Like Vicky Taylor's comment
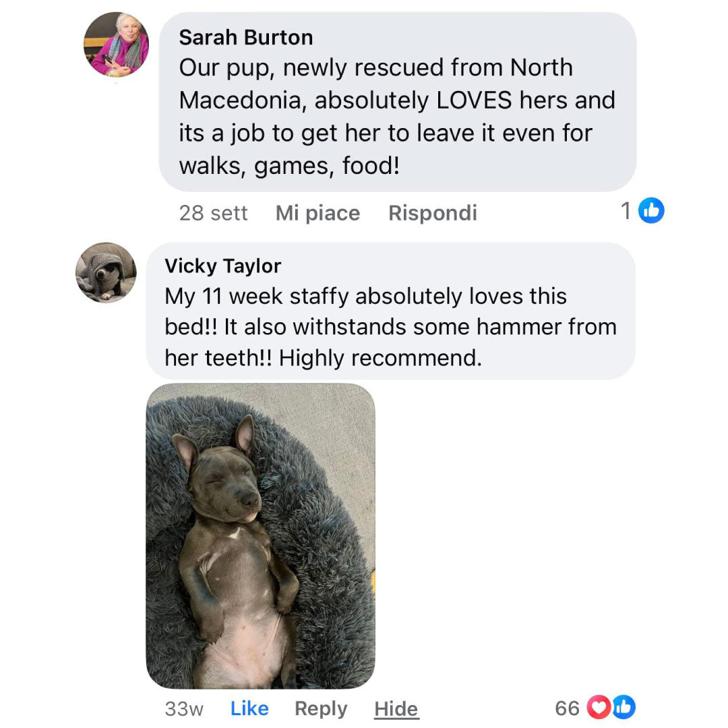728x728 pixels. [x=249, y=708]
